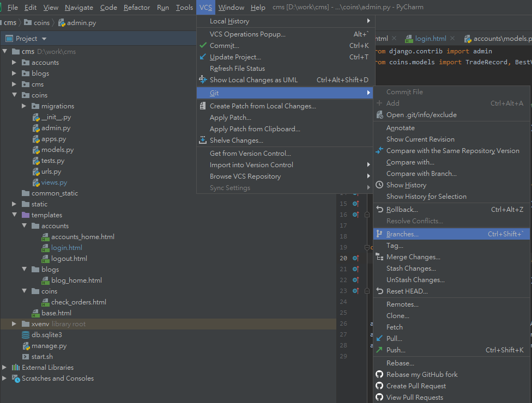Image resolution: width=532 pixels, height=403 pixels.
Task: Collapse the templates folder
Action: click(x=14, y=215)
